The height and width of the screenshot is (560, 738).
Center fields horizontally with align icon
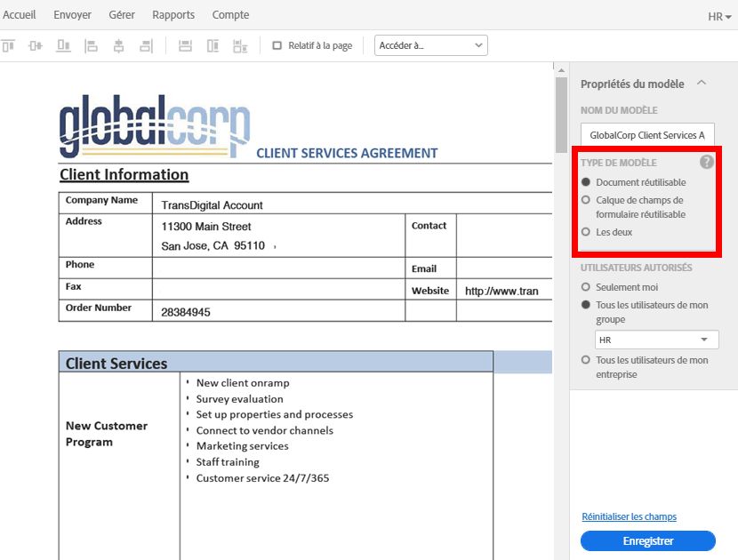[x=118, y=45]
